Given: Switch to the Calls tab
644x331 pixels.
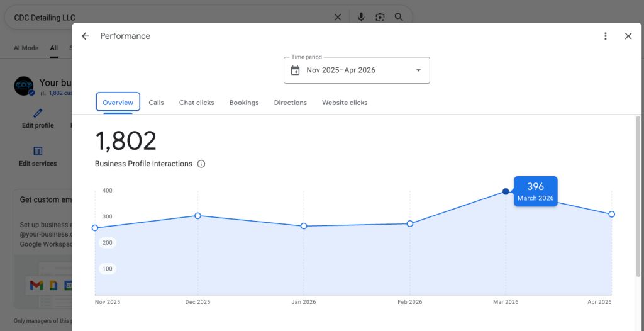Looking at the screenshot, I should pyautogui.click(x=156, y=103).
